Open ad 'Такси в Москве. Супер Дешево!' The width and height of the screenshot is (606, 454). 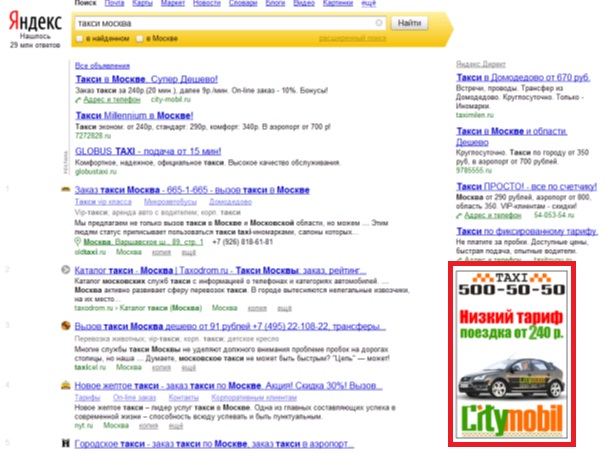pos(146,79)
